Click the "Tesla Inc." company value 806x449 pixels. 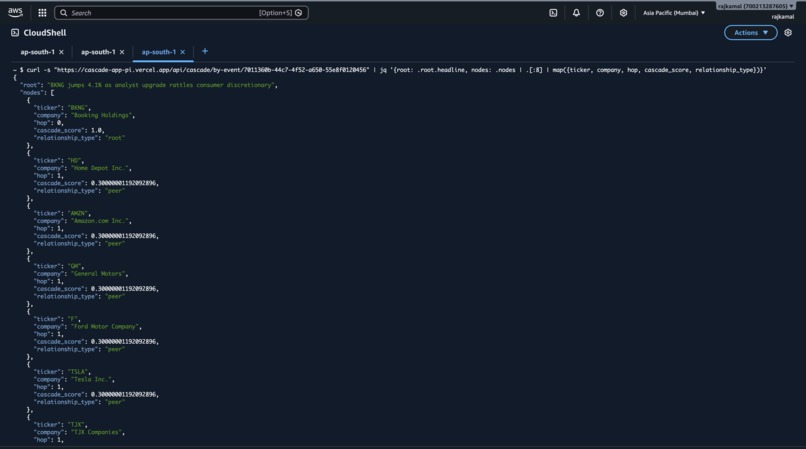tap(91, 380)
